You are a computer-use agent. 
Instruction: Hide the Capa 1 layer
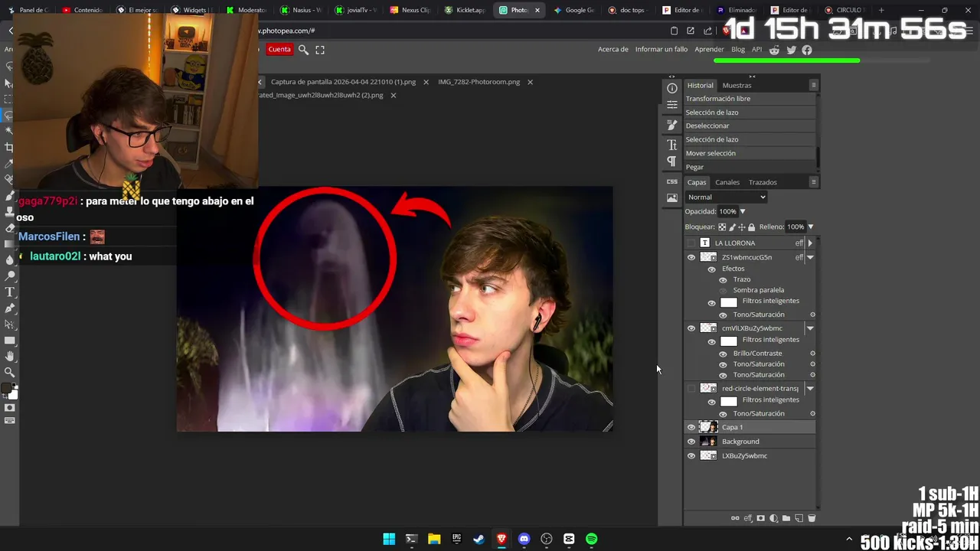click(691, 427)
